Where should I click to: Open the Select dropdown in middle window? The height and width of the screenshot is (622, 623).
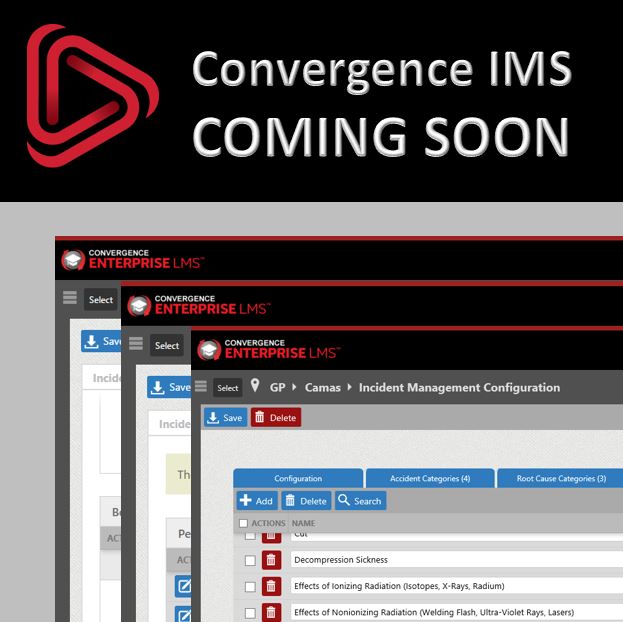click(x=167, y=345)
